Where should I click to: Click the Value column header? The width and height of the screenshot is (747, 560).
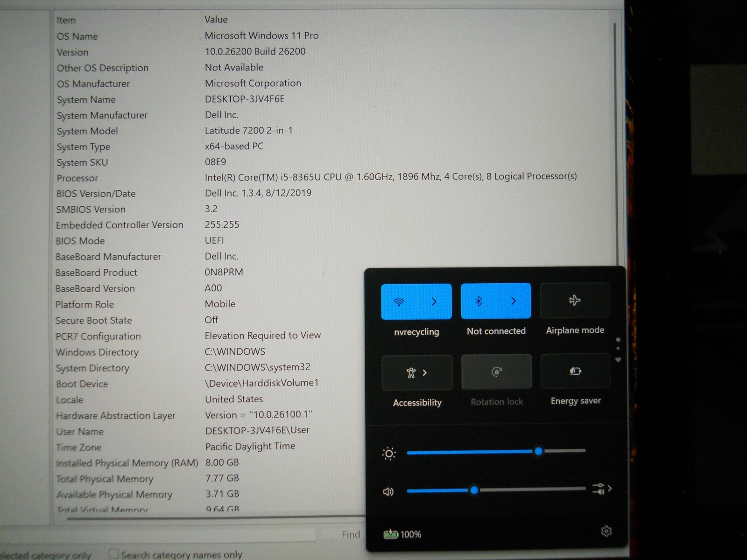[x=216, y=20]
